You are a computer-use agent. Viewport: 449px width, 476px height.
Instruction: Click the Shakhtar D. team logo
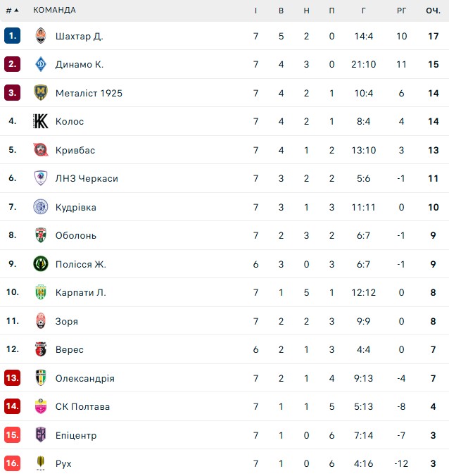click(x=41, y=36)
